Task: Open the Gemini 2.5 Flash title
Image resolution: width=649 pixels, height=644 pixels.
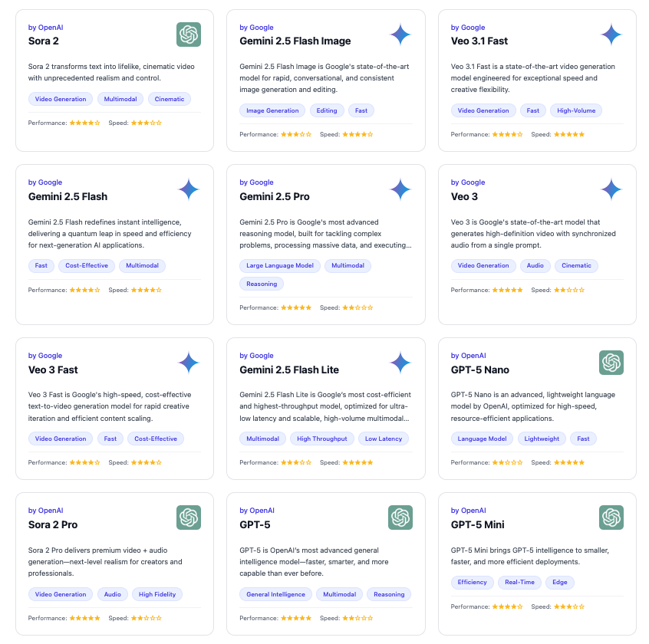Action: coord(68,196)
